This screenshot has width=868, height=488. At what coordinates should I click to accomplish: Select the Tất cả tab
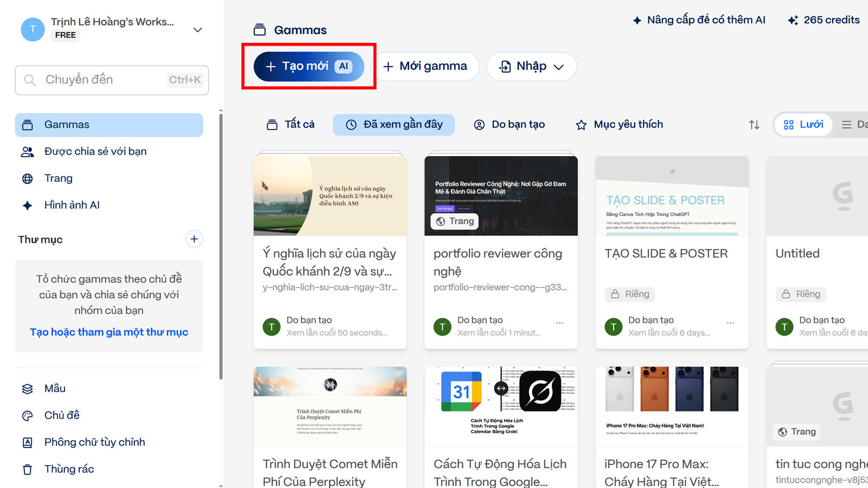[x=291, y=125]
